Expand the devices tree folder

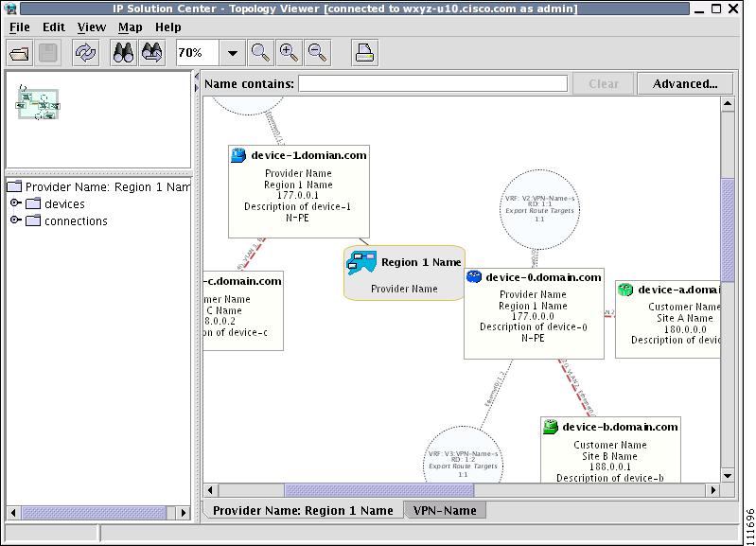pos(15,203)
